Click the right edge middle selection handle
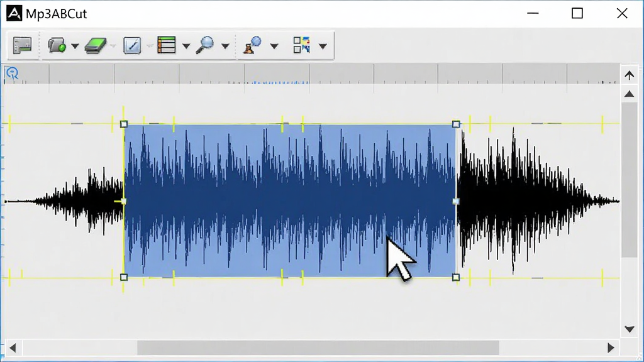644x362 pixels. (456, 201)
